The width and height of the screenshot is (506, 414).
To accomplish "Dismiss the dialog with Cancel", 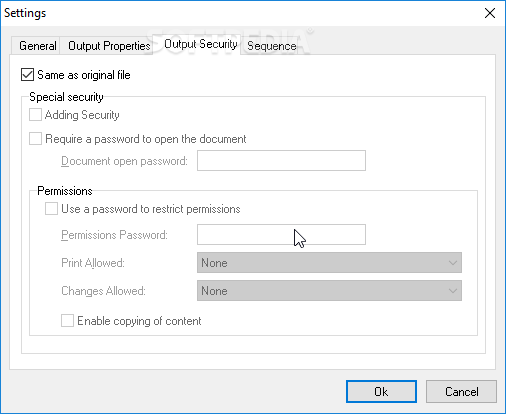I will coord(461,392).
